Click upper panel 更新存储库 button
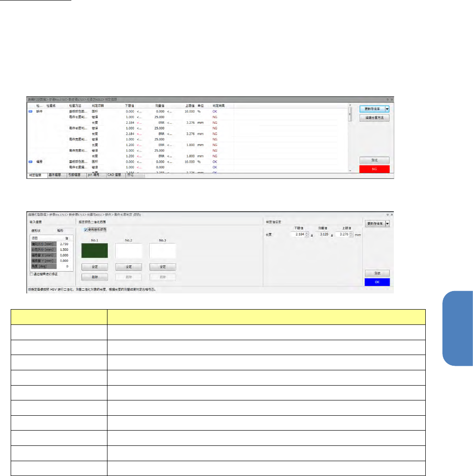 (x=372, y=109)
